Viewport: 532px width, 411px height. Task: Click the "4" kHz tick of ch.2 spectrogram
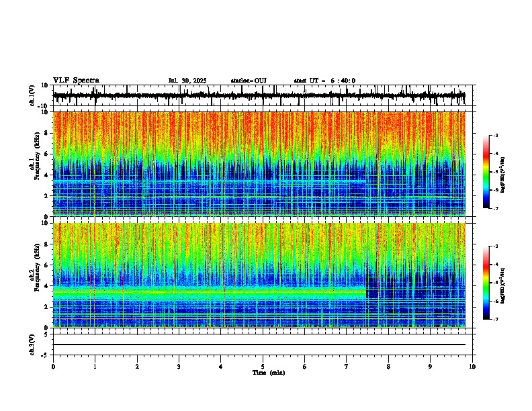(x=46, y=286)
